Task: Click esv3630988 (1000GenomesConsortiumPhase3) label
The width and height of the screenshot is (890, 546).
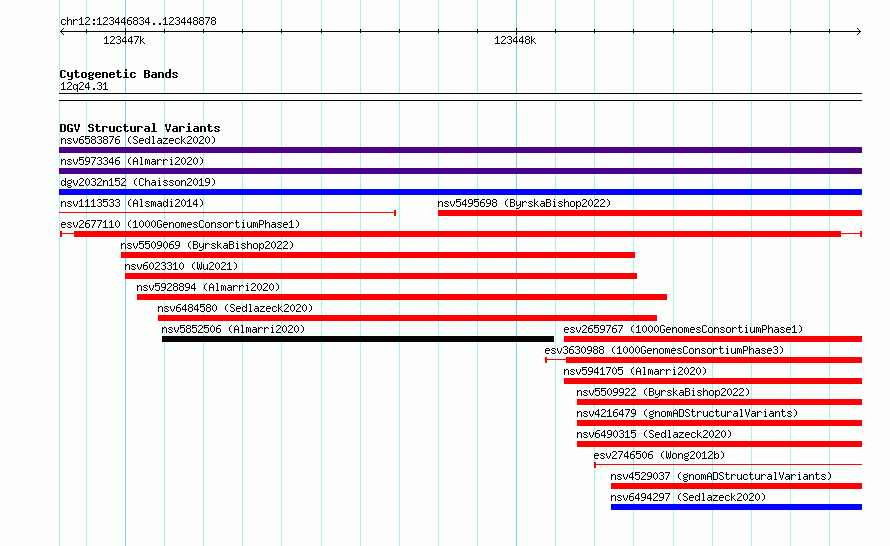Action: (664, 350)
